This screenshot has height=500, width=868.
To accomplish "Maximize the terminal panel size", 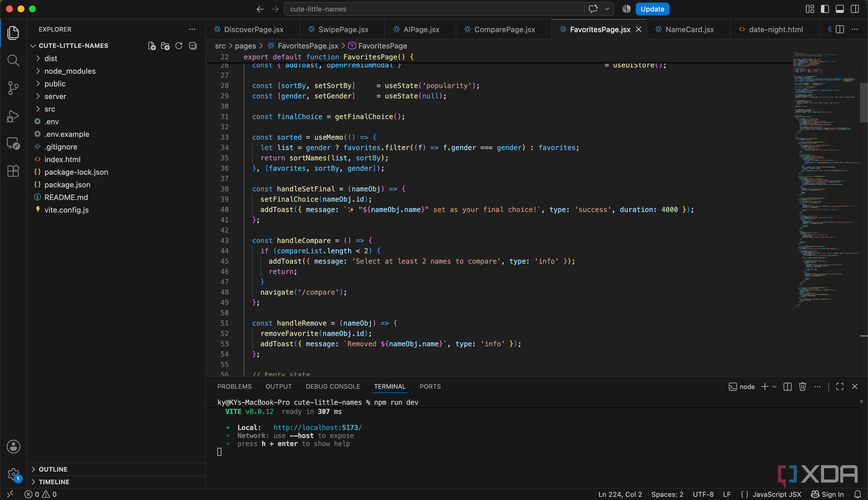I will coord(840,387).
